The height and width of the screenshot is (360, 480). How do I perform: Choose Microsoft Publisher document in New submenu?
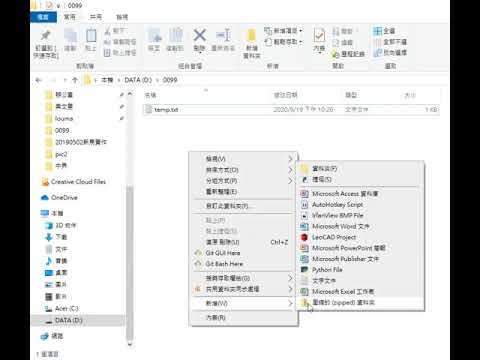360,259
